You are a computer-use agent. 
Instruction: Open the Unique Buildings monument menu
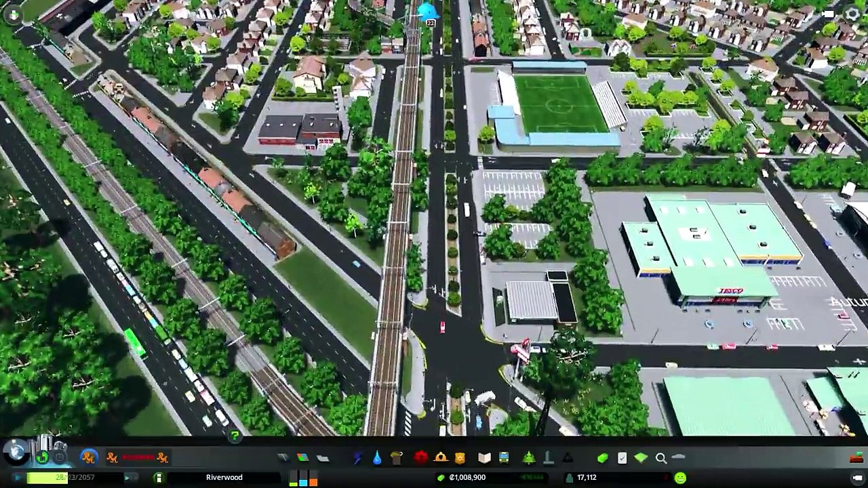point(549,458)
